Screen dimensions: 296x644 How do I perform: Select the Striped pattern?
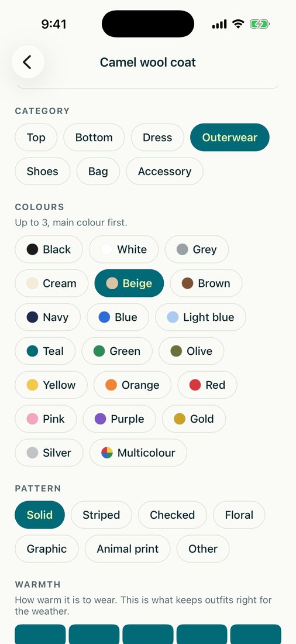click(101, 515)
